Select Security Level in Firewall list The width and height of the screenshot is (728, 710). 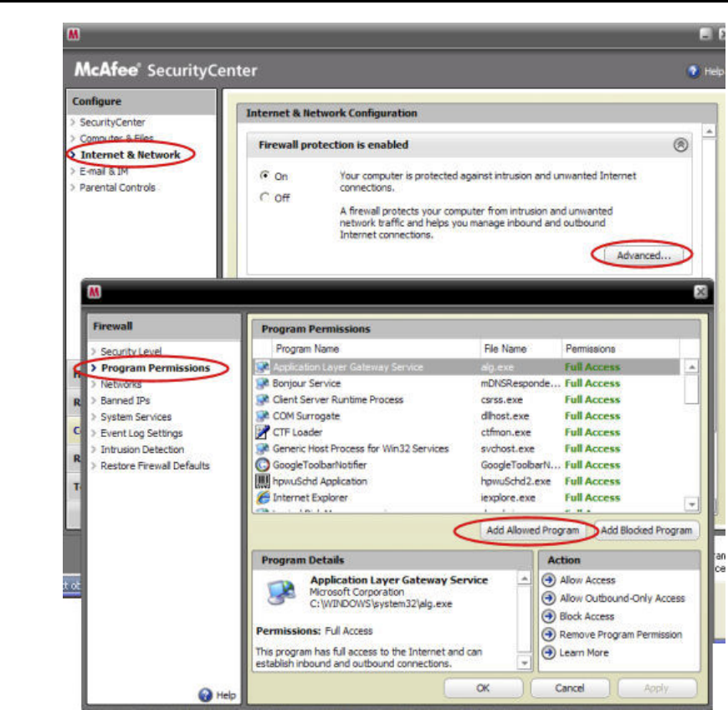coord(131,352)
